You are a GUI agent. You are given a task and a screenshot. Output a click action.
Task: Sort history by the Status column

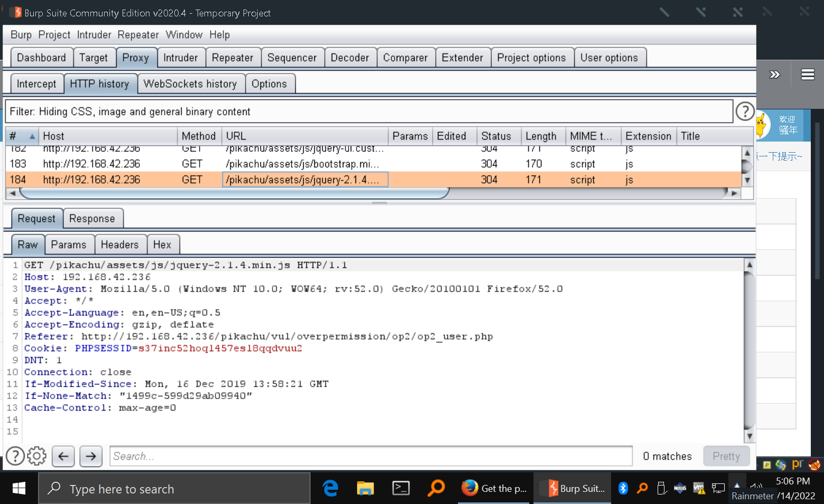tap(499, 136)
